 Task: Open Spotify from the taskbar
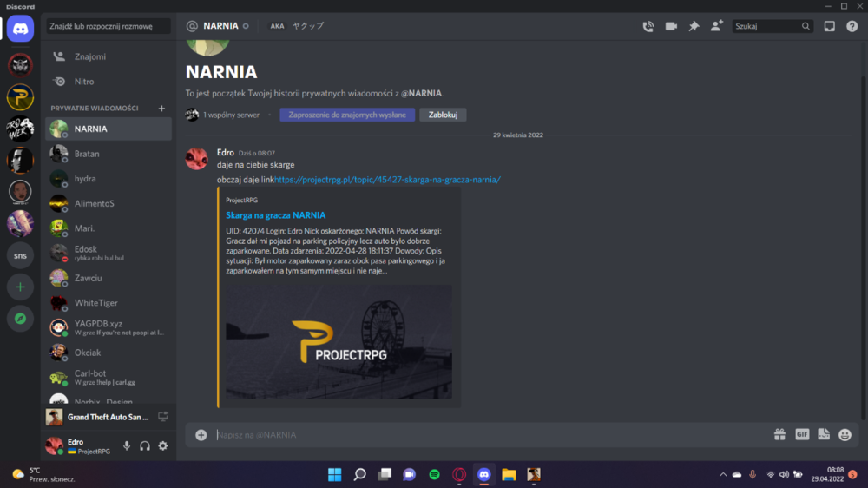435,475
